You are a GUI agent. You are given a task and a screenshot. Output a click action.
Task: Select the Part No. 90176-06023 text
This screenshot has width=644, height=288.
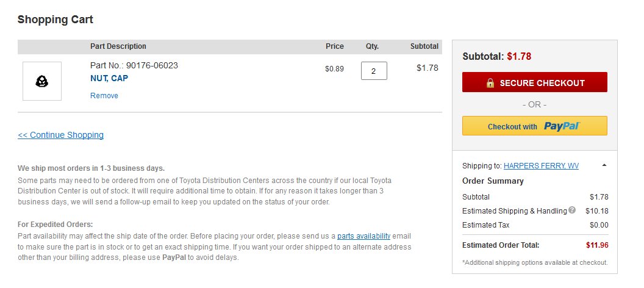point(134,65)
